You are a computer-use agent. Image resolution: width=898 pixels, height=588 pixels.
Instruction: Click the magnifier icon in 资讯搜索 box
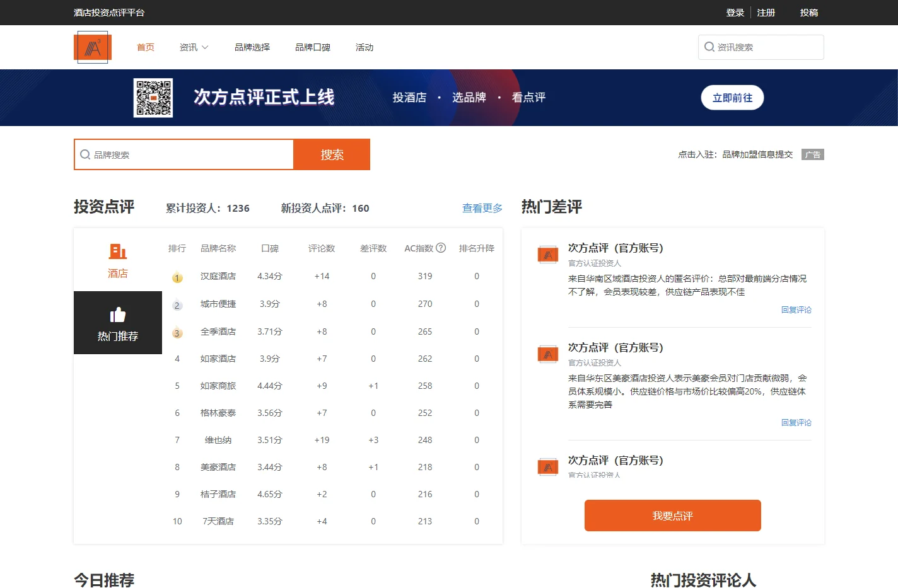pyautogui.click(x=709, y=47)
